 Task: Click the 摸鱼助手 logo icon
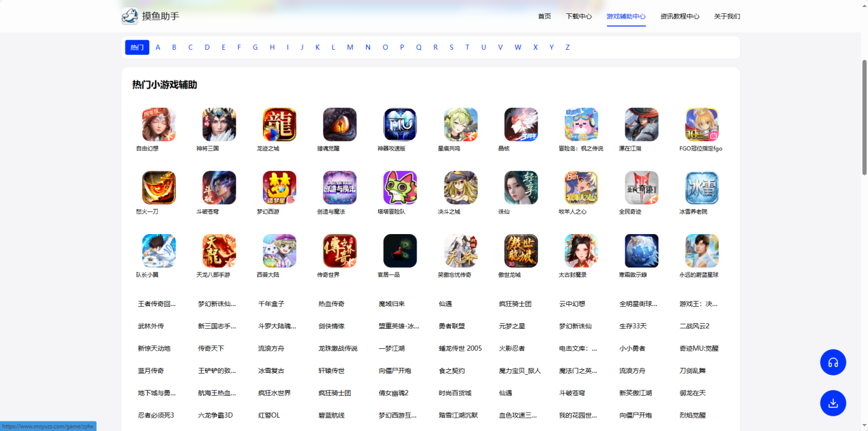(130, 16)
